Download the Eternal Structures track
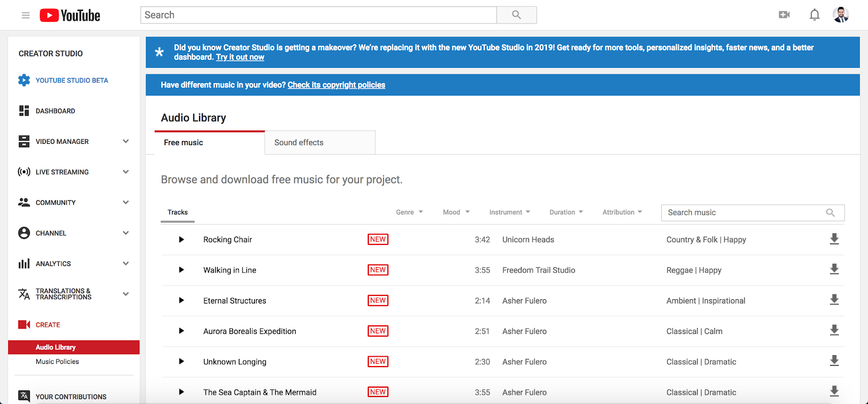 [834, 300]
